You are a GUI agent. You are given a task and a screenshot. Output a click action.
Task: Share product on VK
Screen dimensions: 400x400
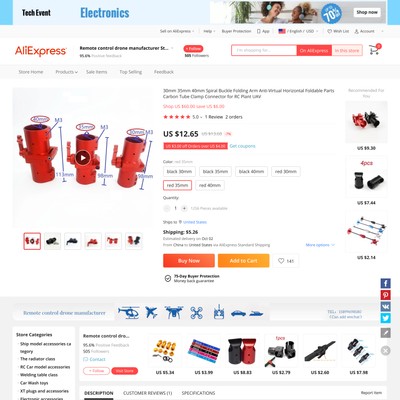point(386,306)
